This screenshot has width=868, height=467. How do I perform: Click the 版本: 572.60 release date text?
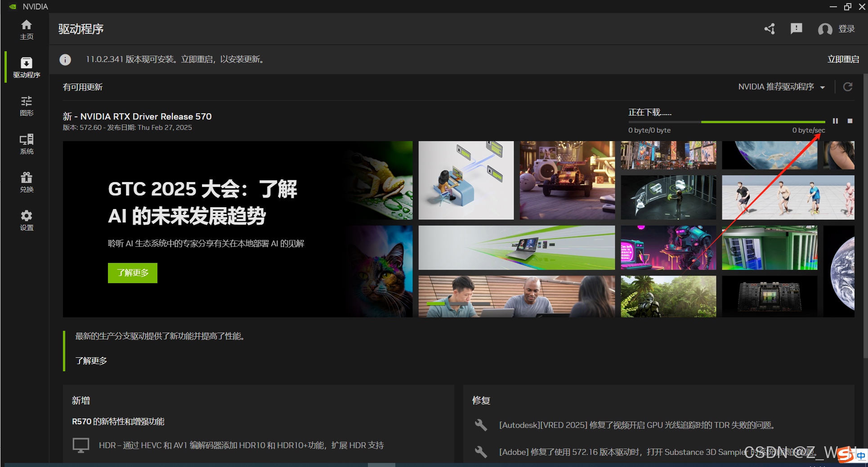click(x=127, y=128)
